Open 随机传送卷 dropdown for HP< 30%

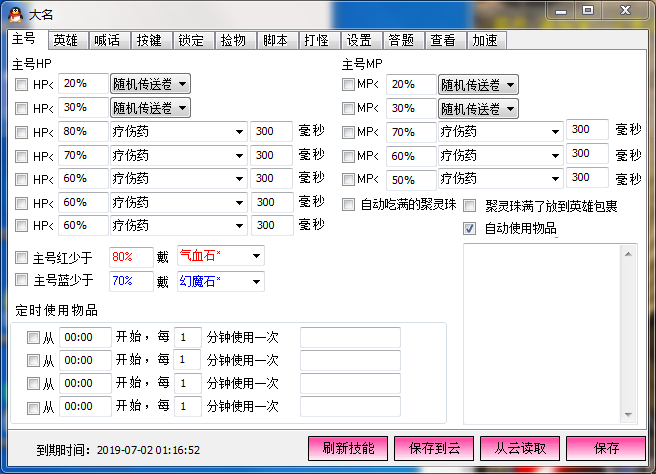(150, 108)
